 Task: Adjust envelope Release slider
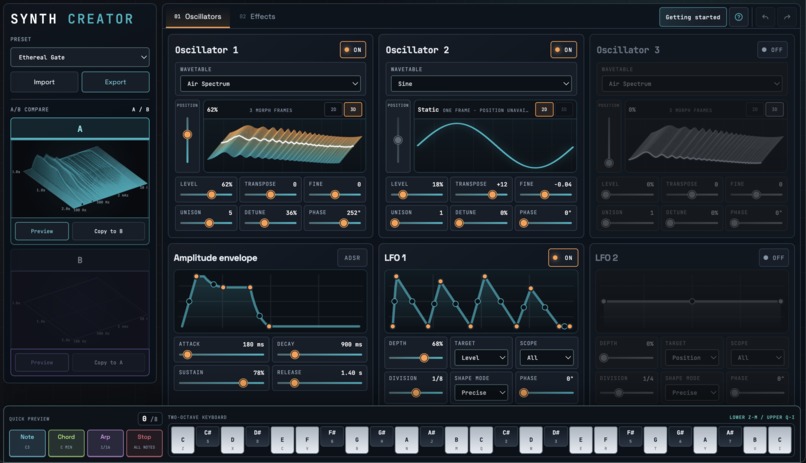(x=319, y=383)
